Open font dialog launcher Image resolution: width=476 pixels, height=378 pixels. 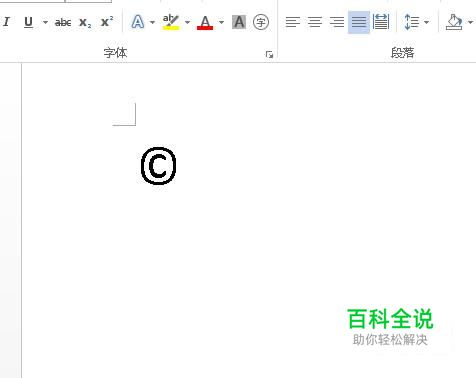coord(269,54)
